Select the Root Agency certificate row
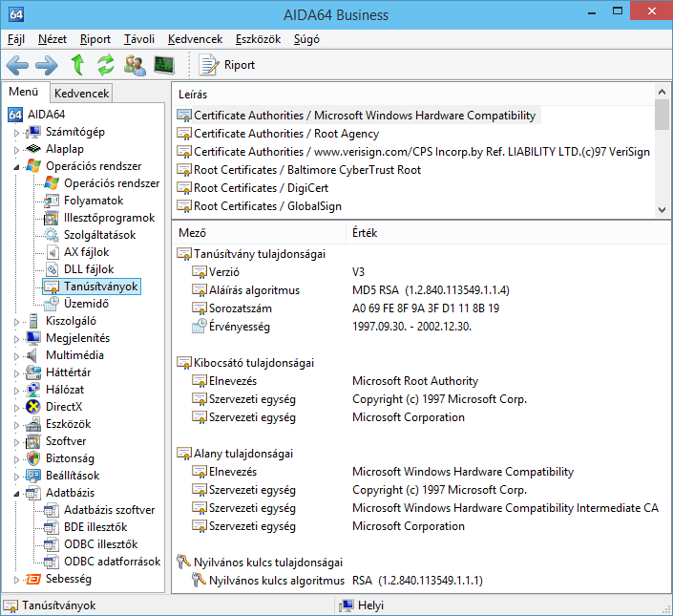This screenshot has width=673, height=616. (278, 134)
